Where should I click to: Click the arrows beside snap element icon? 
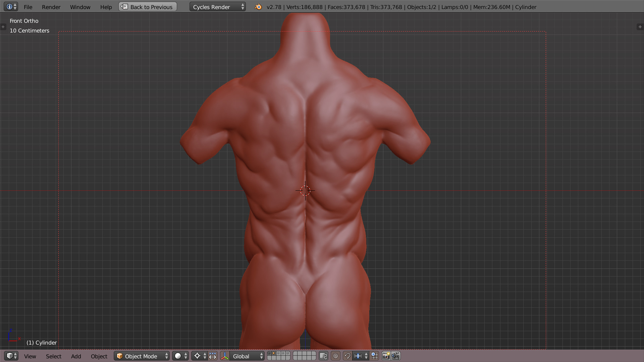click(x=366, y=356)
